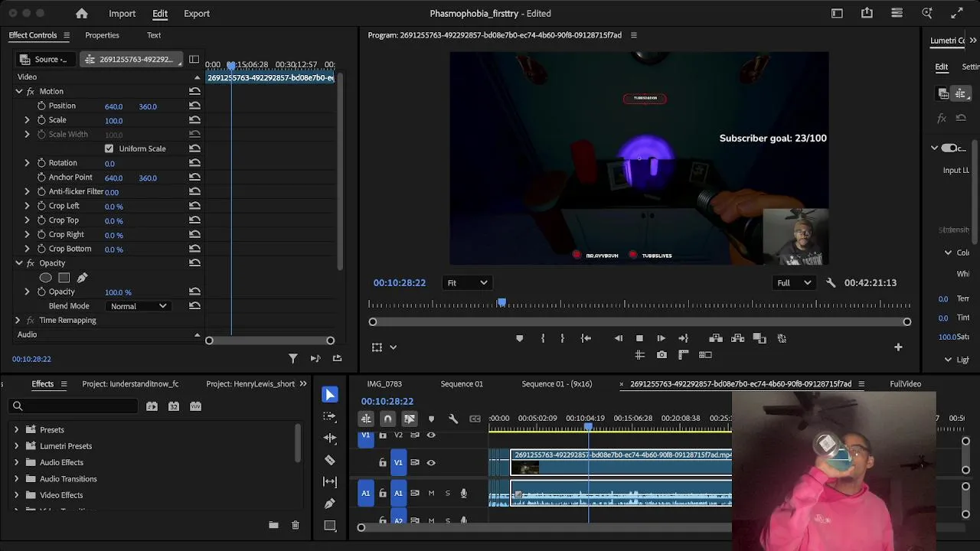Switch to IMG_0783 timeline tab
Image resolution: width=980 pixels, height=551 pixels.
[384, 384]
